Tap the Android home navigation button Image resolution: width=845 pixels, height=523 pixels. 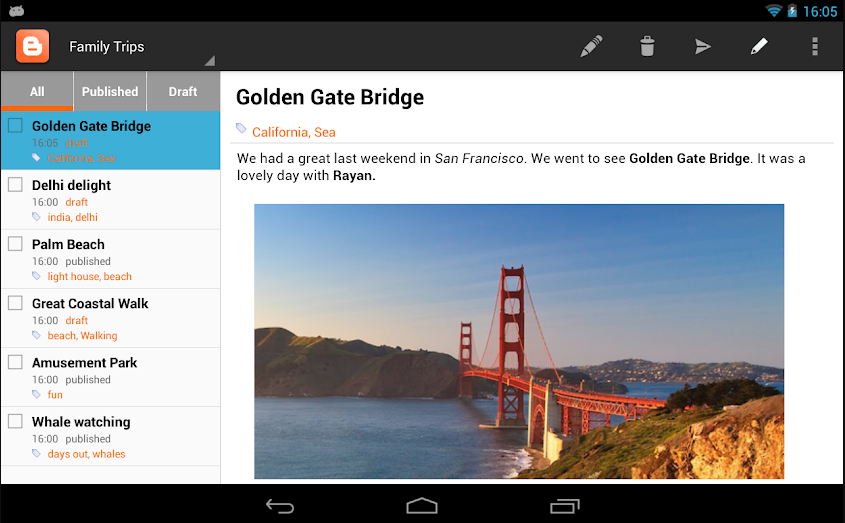[x=422, y=506]
